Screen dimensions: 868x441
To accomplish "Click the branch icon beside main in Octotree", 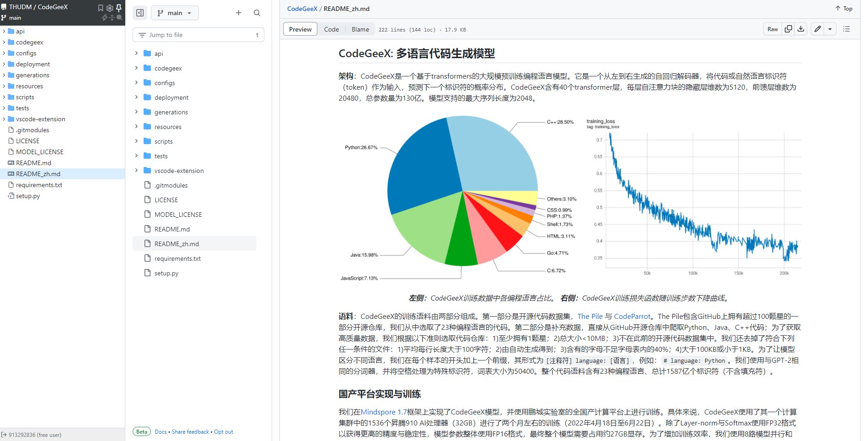I will click(x=4, y=18).
